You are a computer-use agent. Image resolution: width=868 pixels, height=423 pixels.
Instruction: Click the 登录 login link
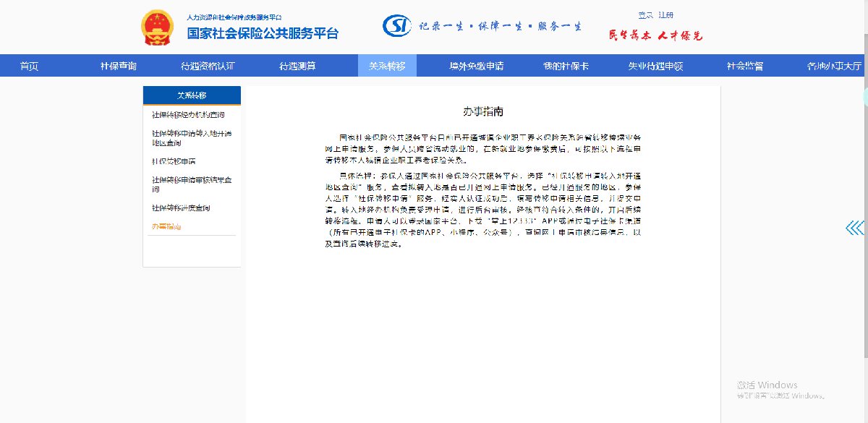pyautogui.click(x=645, y=15)
